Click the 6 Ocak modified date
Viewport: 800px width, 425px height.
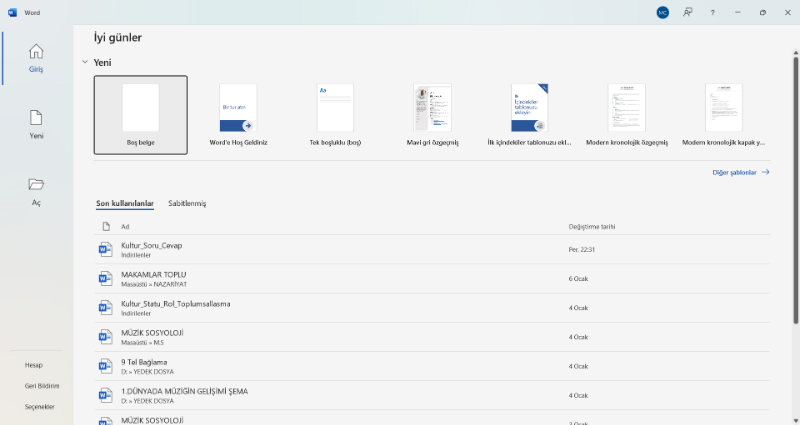[x=579, y=279]
